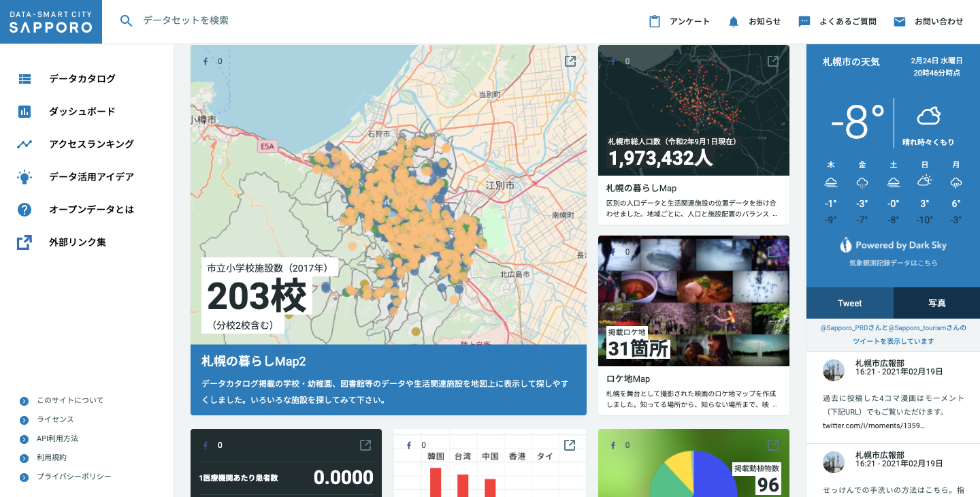
Task: Open the twitter.com/i/moments link
Action: tap(874, 426)
